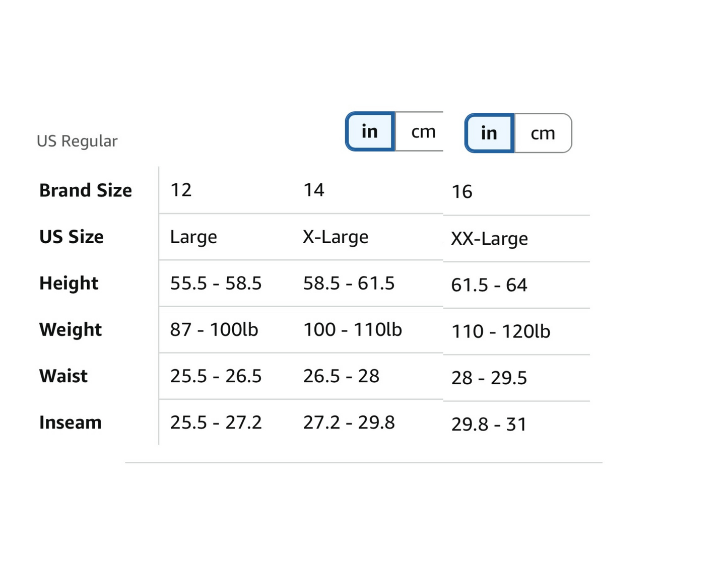728x562 pixels.
Task: Click the XX-Large US size cell
Action: click(x=489, y=239)
